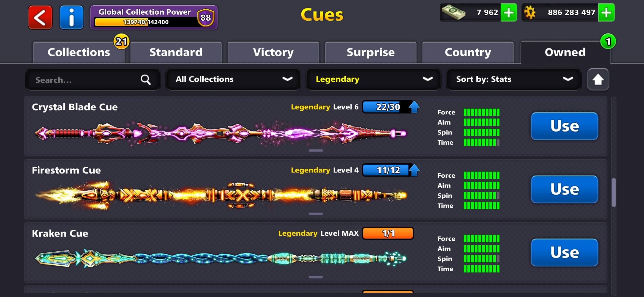The image size is (644, 297).
Task: Switch to the Collections tab
Action: [79, 53]
